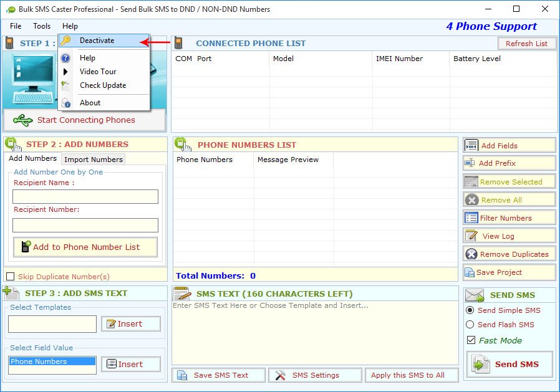Click the big Send SMS button
560x392 pixels.
click(x=509, y=364)
